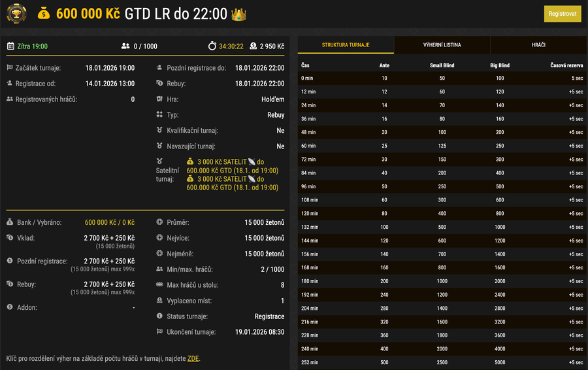Select the 180 min level row

click(442, 281)
